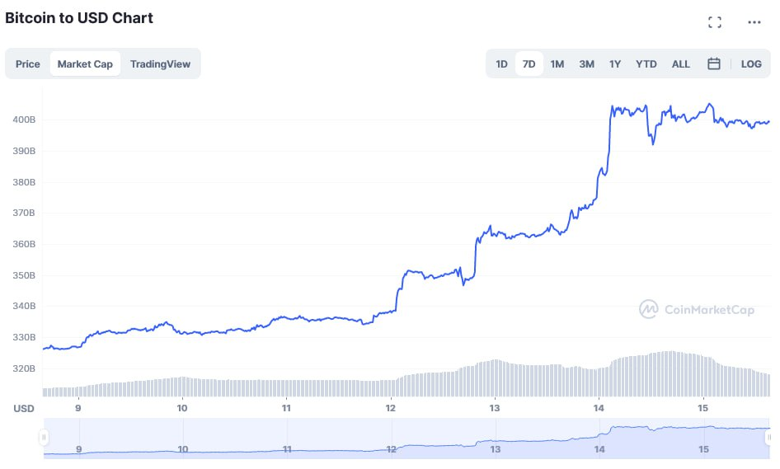Enter fullscreen chart mode

pos(714,22)
